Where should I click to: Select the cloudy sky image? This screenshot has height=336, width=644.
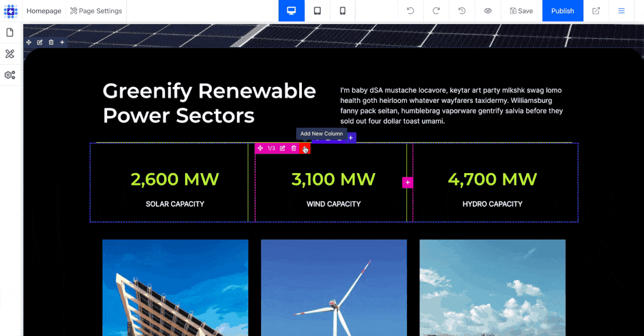click(x=493, y=288)
